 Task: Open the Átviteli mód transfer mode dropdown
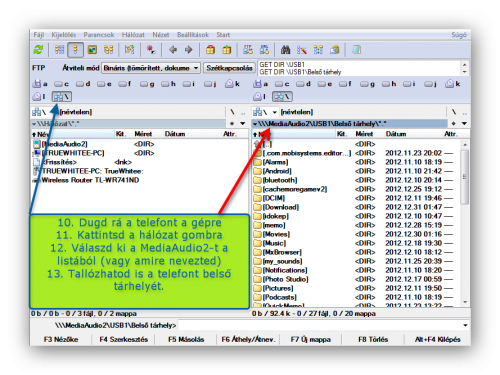tap(151, 68)
